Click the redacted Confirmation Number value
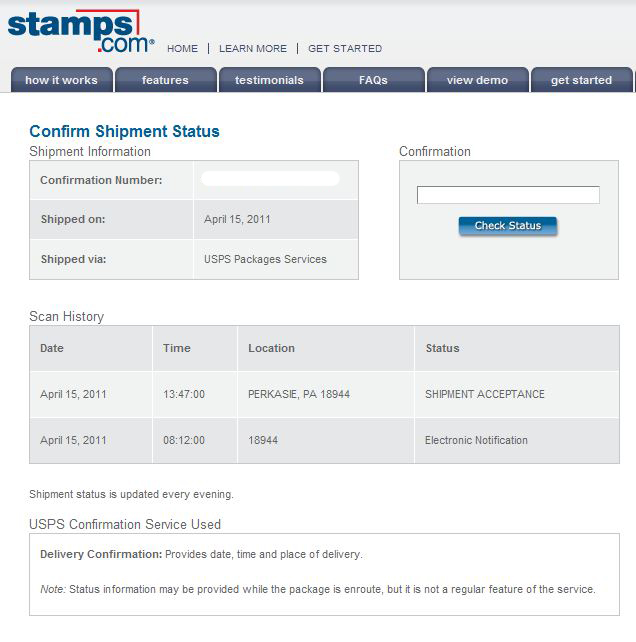Screen dimensions: 636x642 pos(270,179)
